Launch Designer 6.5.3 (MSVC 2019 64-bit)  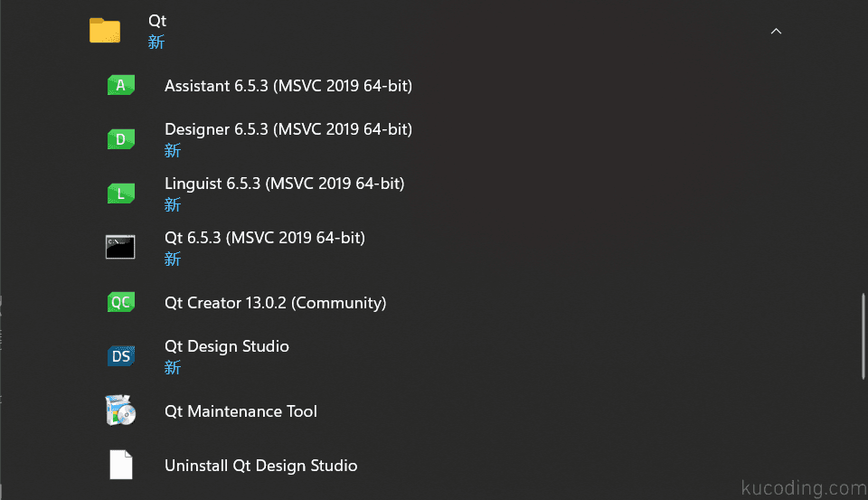tap(288, 129)
